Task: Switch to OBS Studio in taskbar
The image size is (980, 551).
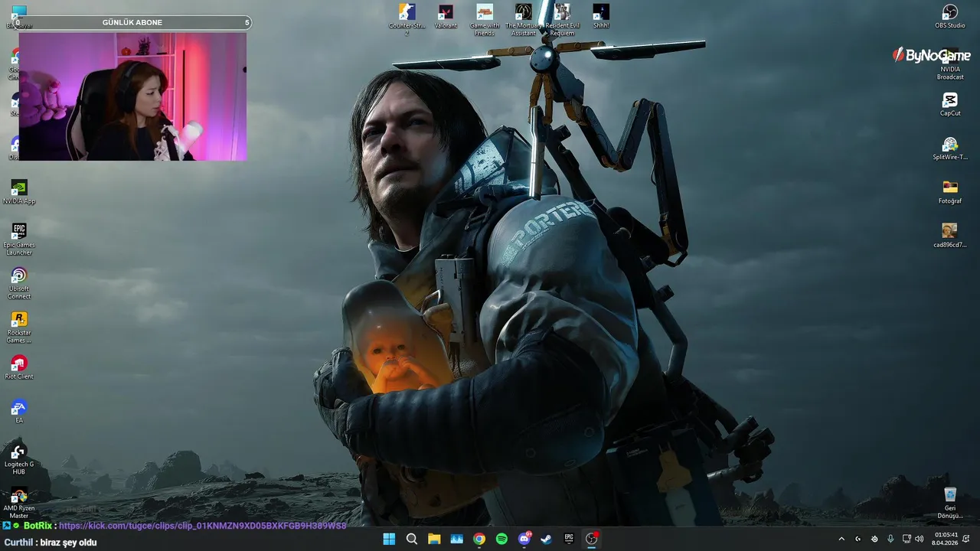Action: click(x=592, y=539)
